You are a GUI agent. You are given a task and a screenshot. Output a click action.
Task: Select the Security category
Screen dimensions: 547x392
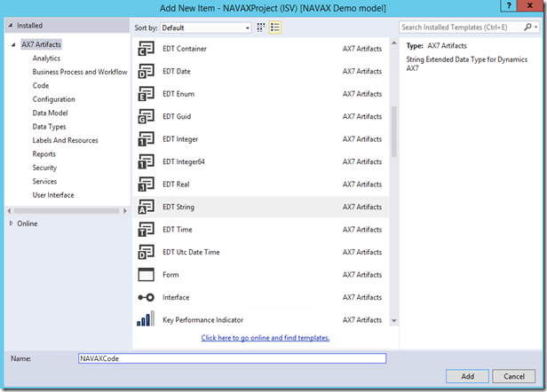click(x=44, y=168)
